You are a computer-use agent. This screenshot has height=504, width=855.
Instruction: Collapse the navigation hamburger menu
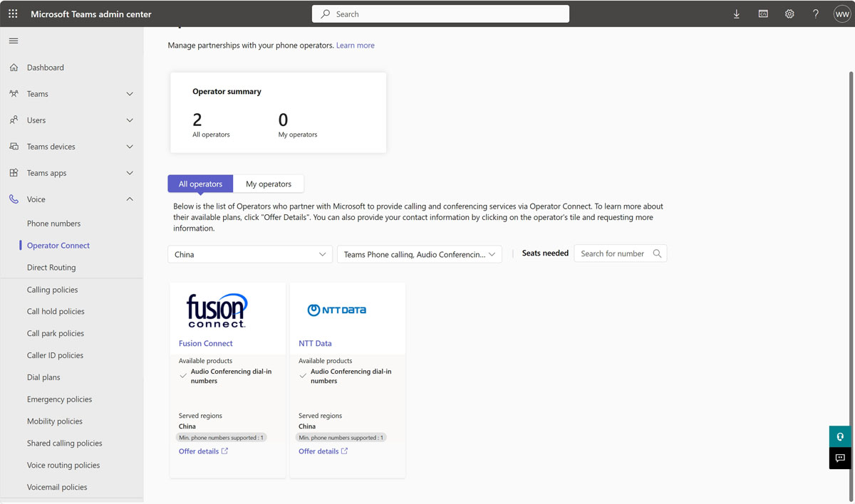coord(14,41)
